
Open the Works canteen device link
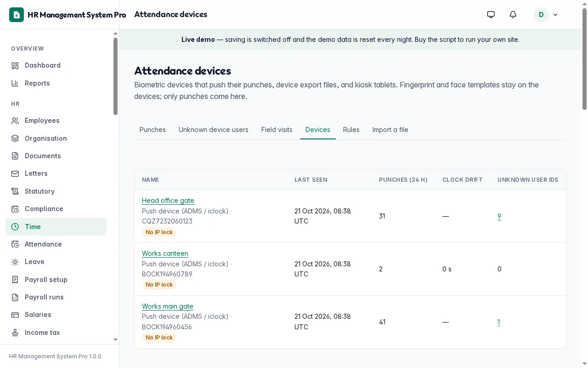pyautogui.click(x=165, y=253)
